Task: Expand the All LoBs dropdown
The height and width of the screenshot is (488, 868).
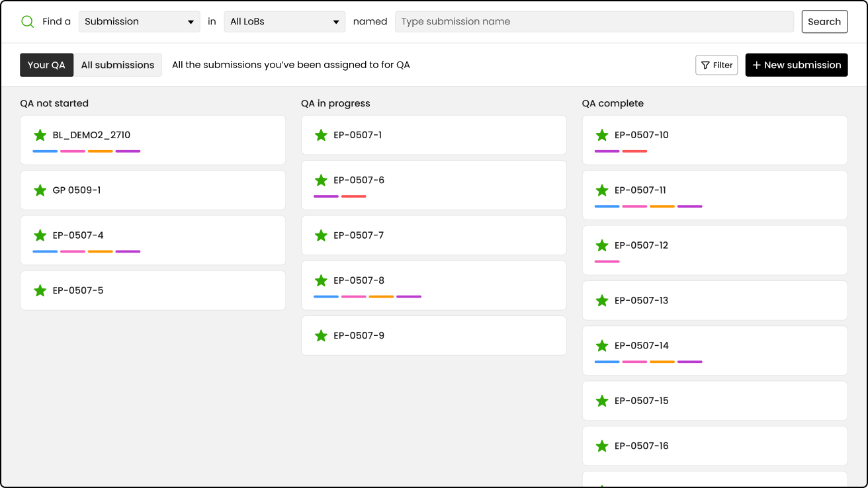Action: click(284, 21)
